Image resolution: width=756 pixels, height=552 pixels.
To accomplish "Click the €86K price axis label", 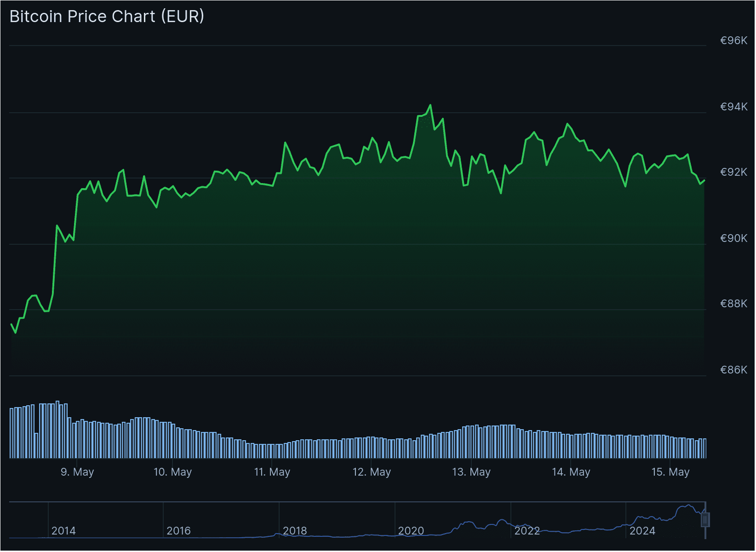I will pos(734,370).
